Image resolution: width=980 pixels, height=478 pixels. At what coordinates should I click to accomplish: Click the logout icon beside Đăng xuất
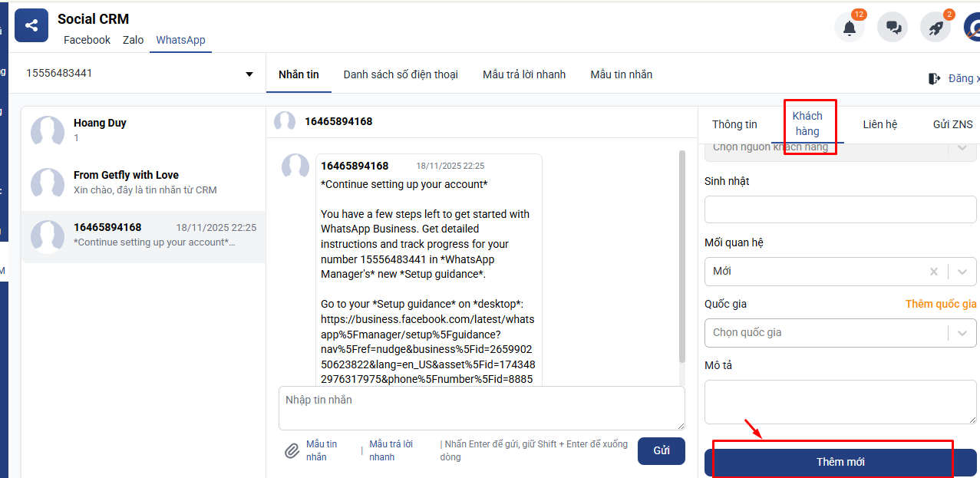pyautogui.click(x=934, y=78)
